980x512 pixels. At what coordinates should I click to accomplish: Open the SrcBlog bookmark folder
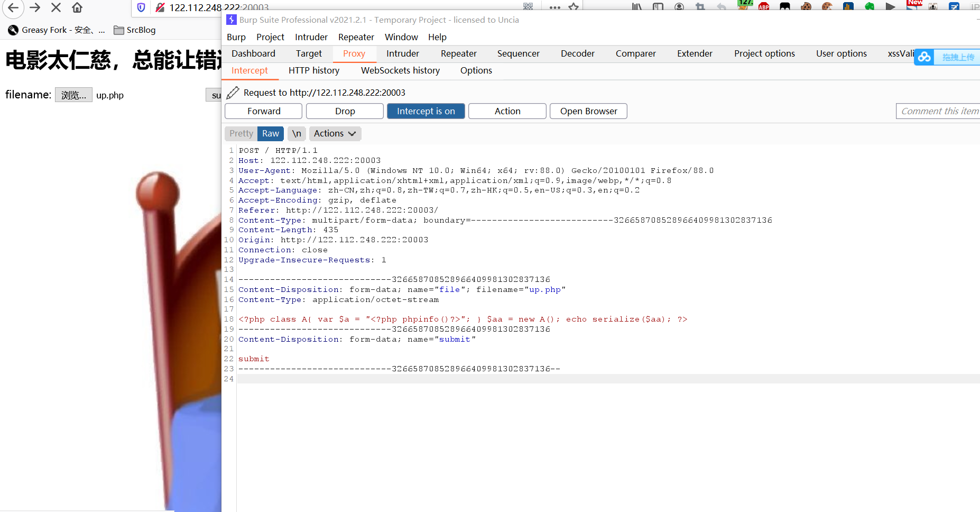click(135, 30)
